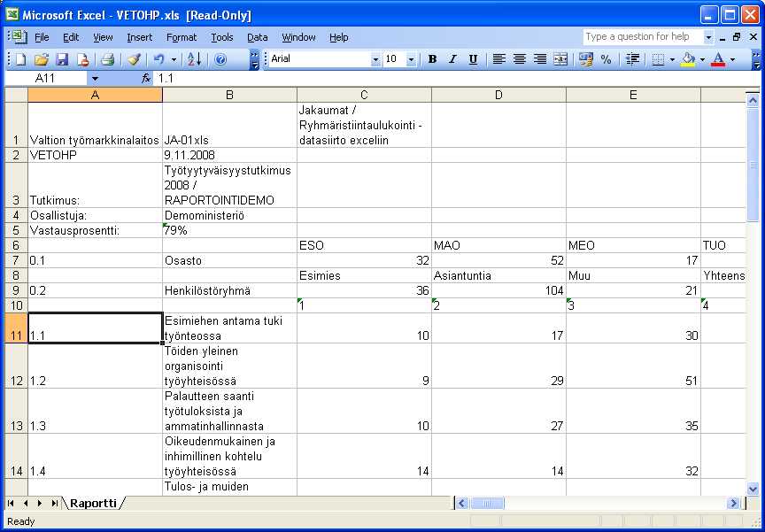
Task: Save the workbook with floppy icon
Action: pos(62,59)
